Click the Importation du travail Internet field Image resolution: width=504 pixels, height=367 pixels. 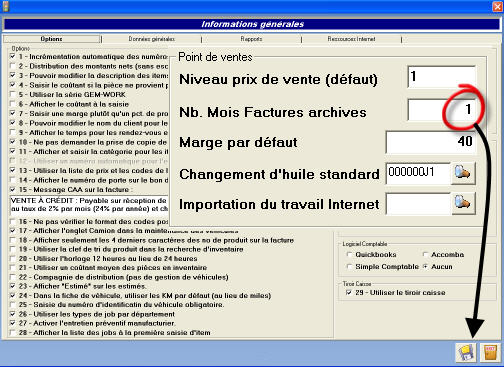point(418,203)
